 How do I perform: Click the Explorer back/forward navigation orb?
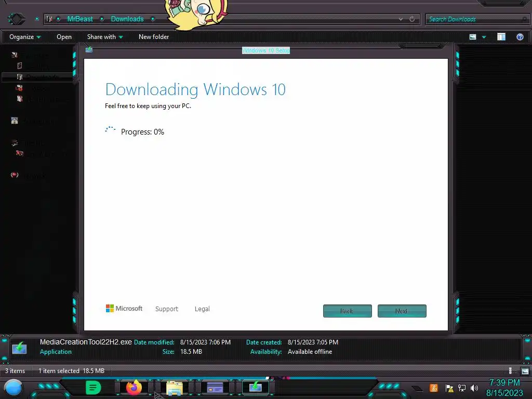16,19
